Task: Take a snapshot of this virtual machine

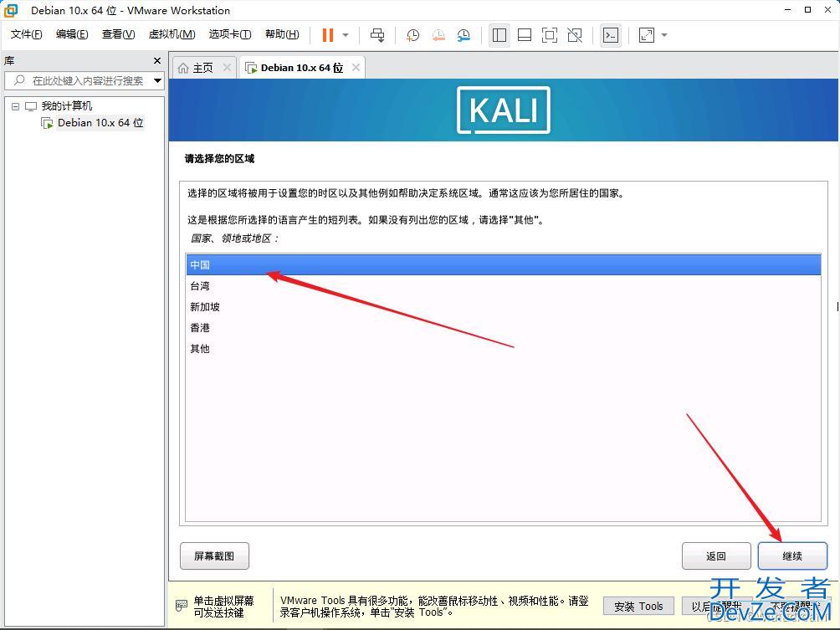Action: (x=412, y=35)
